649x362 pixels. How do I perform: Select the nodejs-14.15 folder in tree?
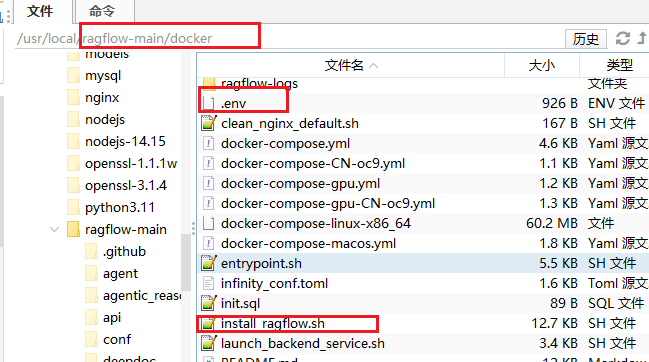point(125,141)
